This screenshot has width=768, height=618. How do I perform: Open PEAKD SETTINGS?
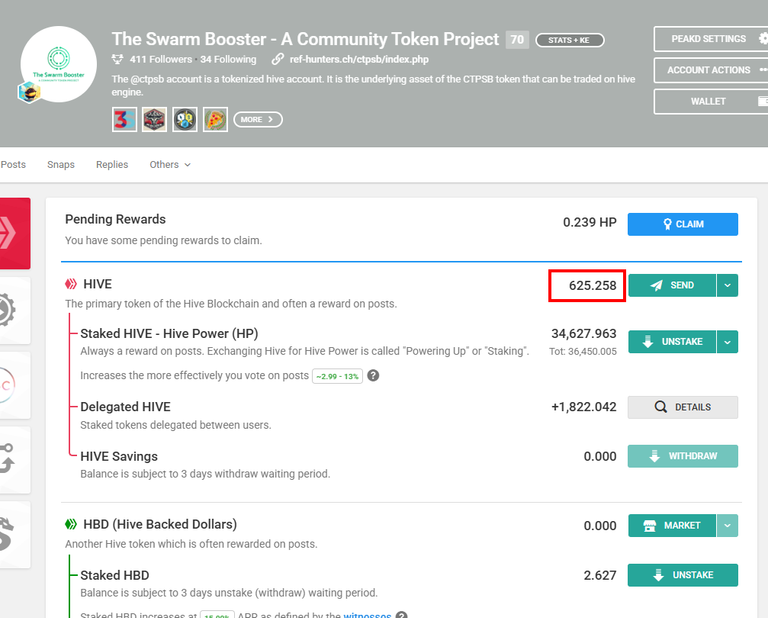click(711, 39)
